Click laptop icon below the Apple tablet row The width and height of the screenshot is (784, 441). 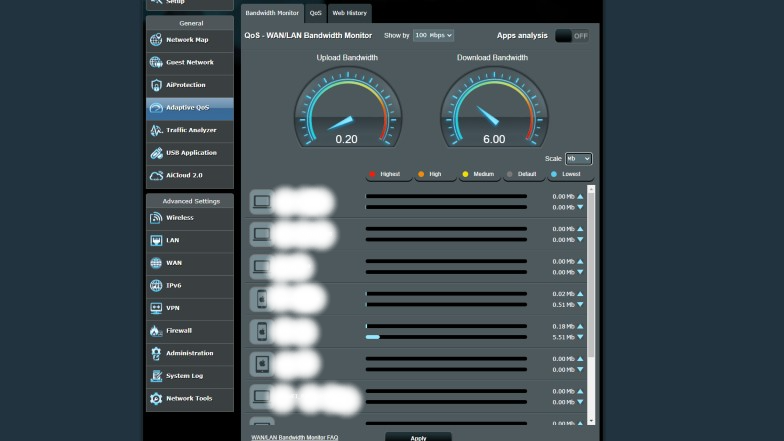[262, 396]
